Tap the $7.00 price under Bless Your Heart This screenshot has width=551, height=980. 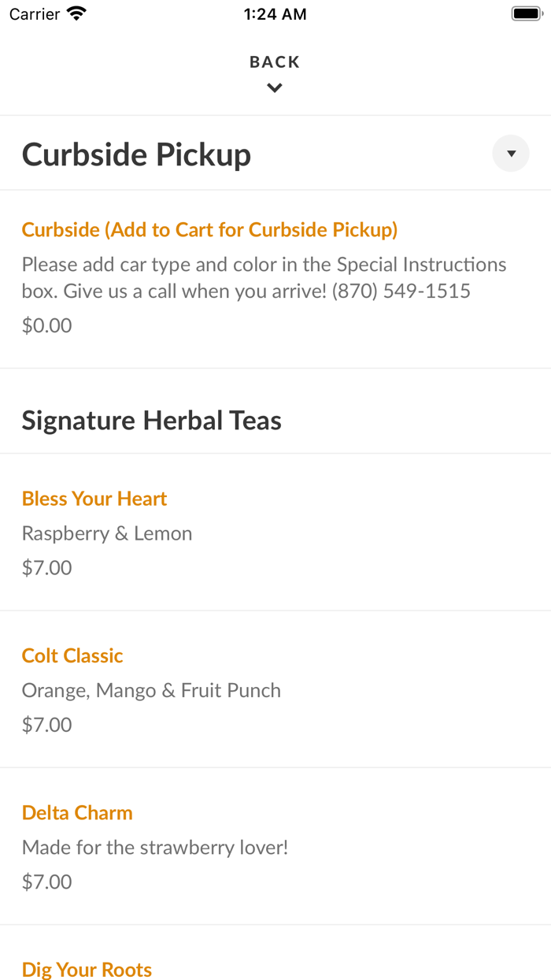point(46,567)
